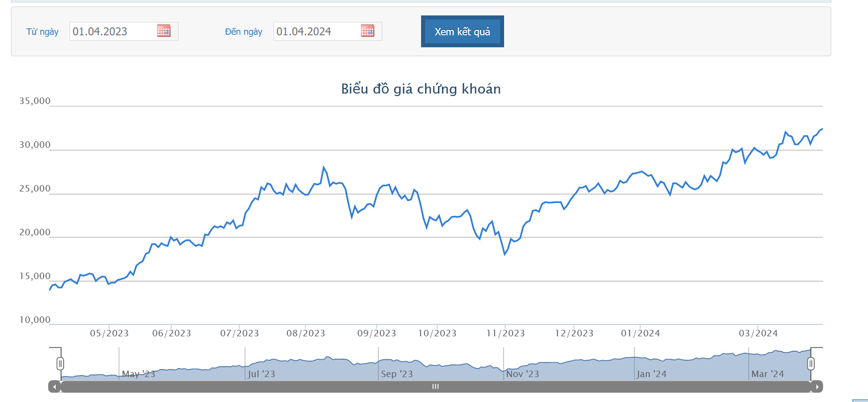Click the scrollbar right arrow below the chart
The image size is (868, 402).
click(817, 387)
